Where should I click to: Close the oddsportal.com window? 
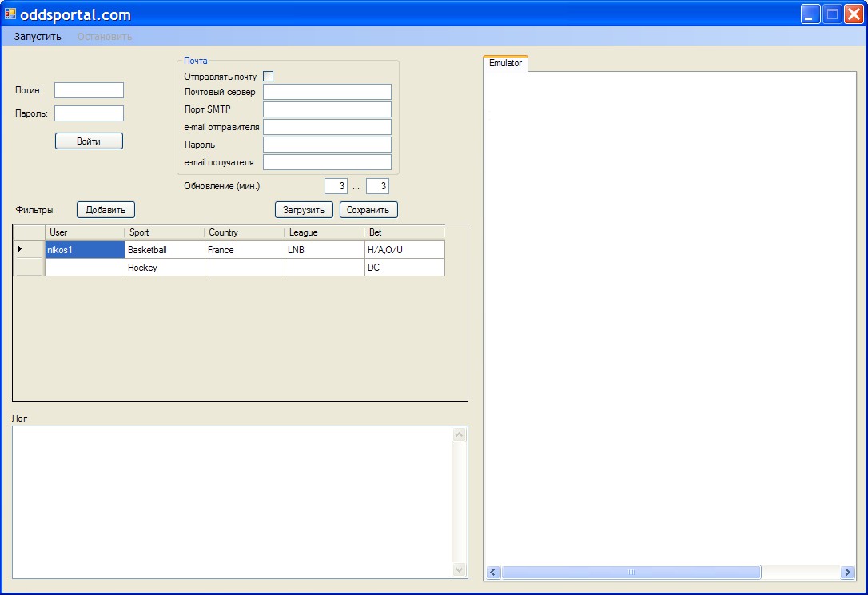point(854,14)
